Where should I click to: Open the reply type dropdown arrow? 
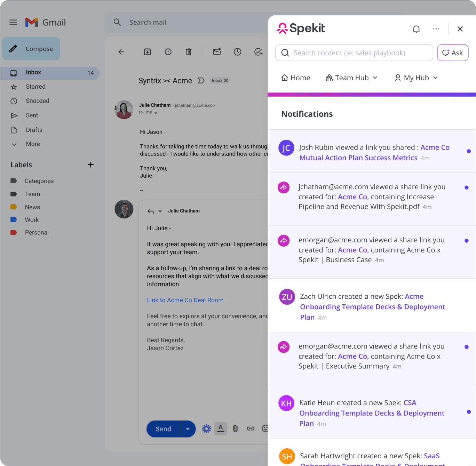coord(160,211)
